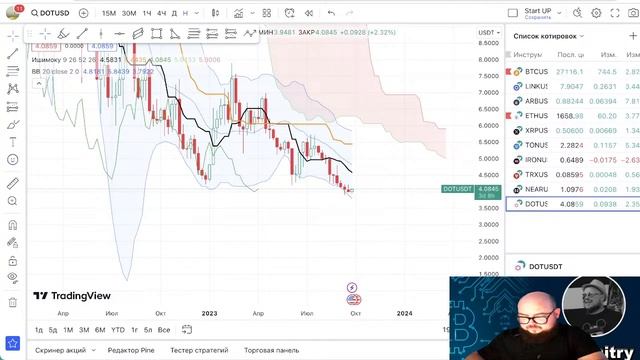Select the NEARU watchlist row
This screenshot has height=360, width=640.
point(572,189)
